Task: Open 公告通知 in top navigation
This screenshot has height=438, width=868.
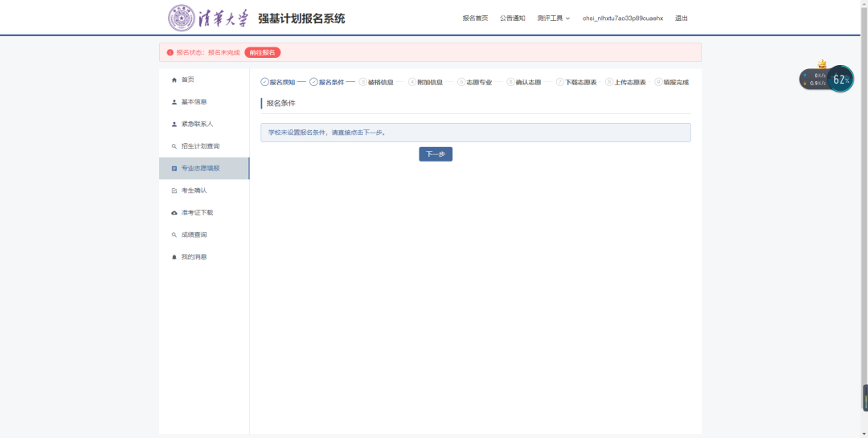Action: (513, 18)
